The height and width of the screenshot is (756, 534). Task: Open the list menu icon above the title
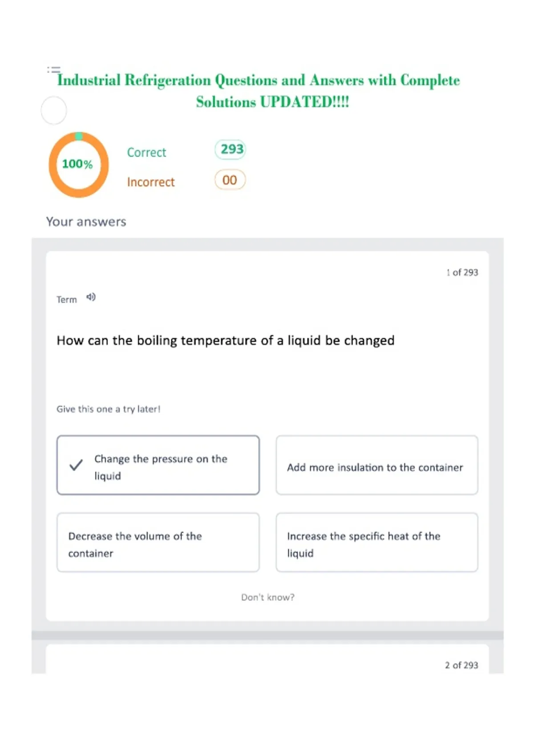(54, 69)
